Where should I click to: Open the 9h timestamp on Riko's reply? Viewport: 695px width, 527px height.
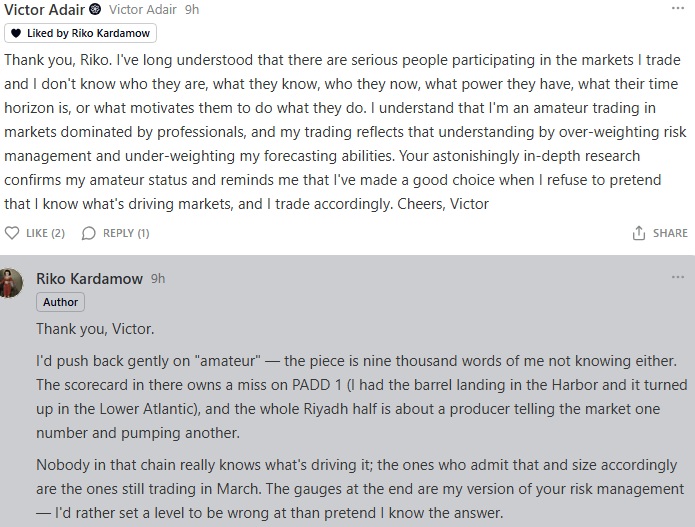(158, 278)
